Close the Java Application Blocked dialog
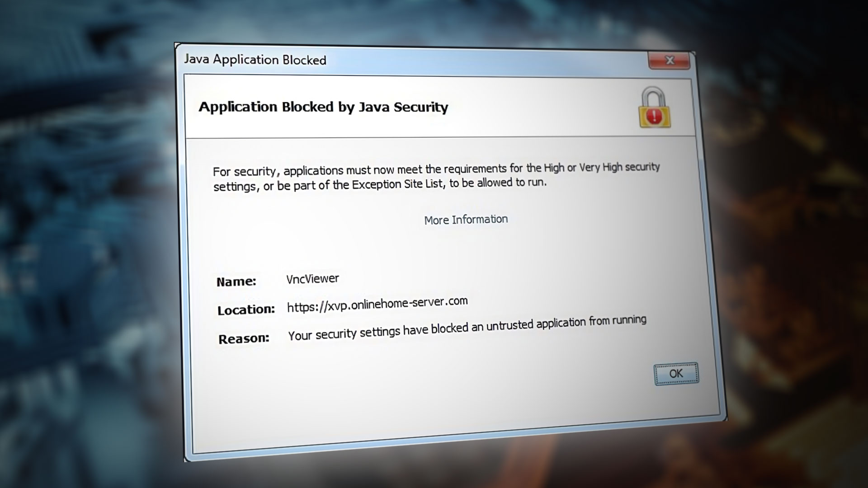 pos(670,60)
